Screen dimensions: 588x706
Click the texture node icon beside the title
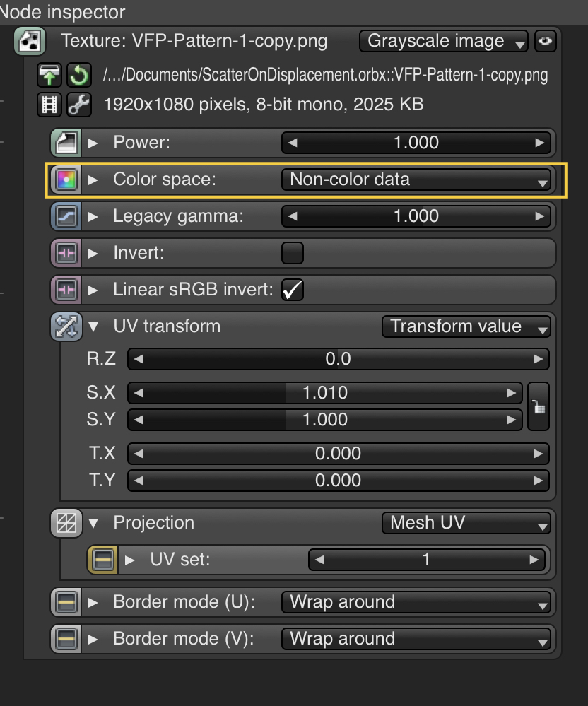(x=30, y=41)
